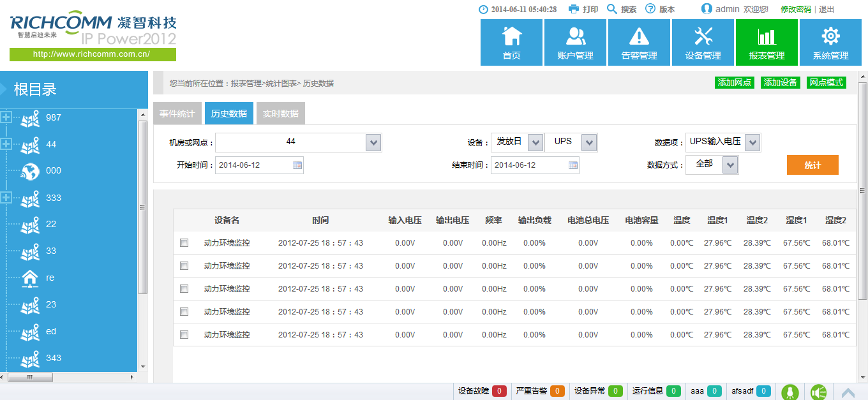Click the 运行信息 count badge

click(673, 391)
